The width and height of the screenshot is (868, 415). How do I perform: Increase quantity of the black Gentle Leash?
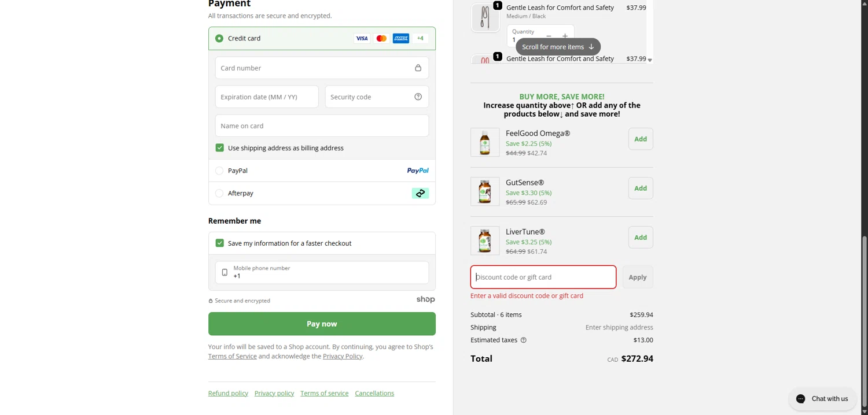point(565,36)
